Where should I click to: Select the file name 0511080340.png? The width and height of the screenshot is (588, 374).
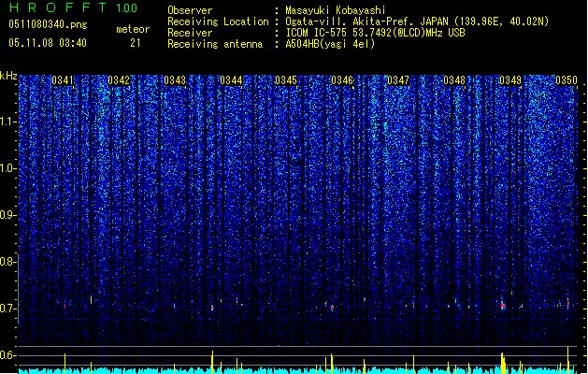48,24
